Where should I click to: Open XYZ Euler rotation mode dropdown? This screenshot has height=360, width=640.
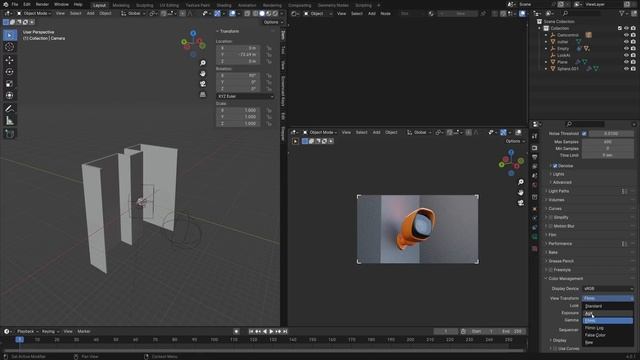[245, 96]
